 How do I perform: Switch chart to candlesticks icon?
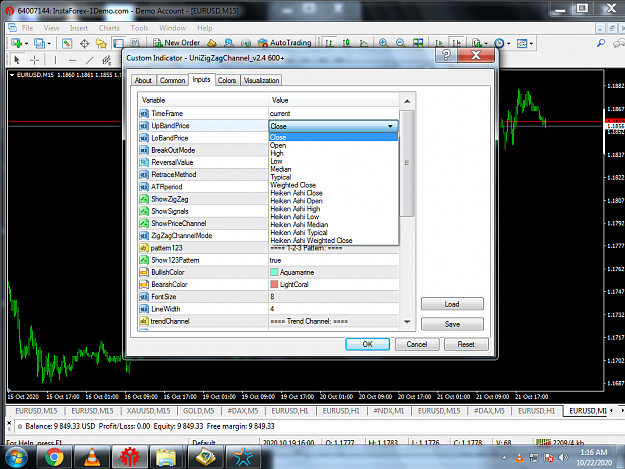point(346,43)
